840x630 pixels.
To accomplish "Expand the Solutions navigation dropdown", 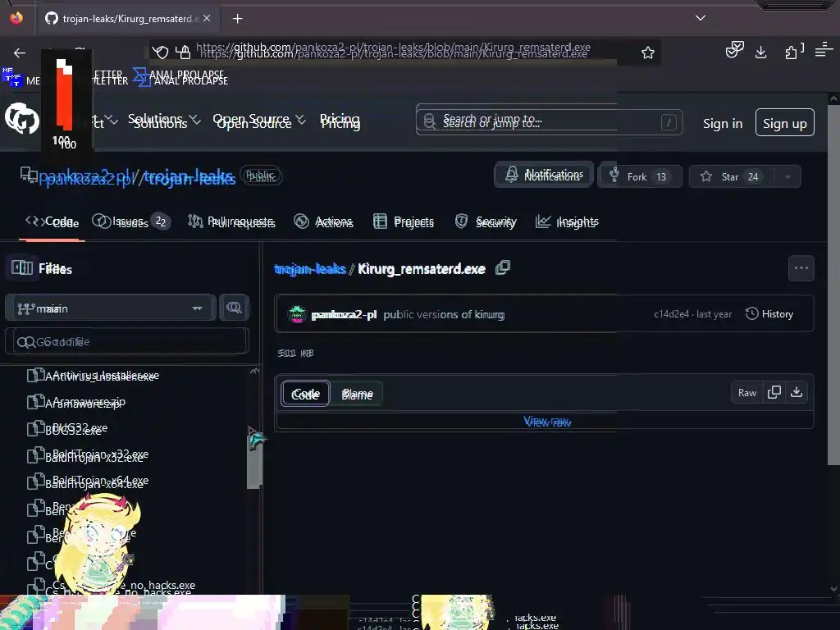I will click(163, 121).
